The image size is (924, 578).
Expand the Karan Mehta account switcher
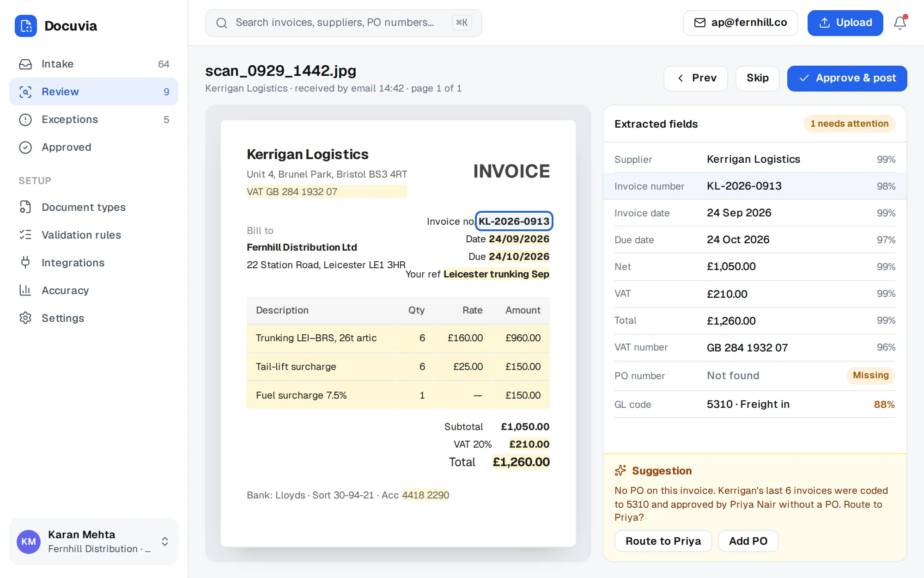pos(94,541)
